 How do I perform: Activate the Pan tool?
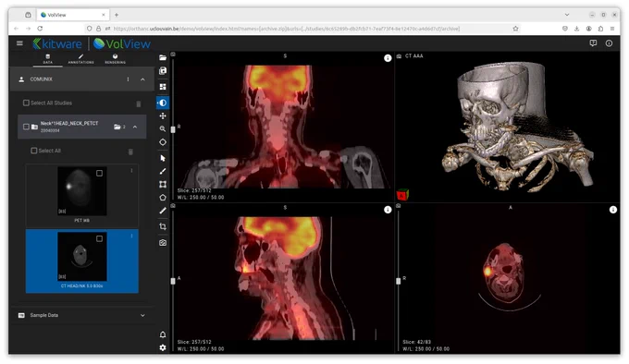tap(163, 115)
